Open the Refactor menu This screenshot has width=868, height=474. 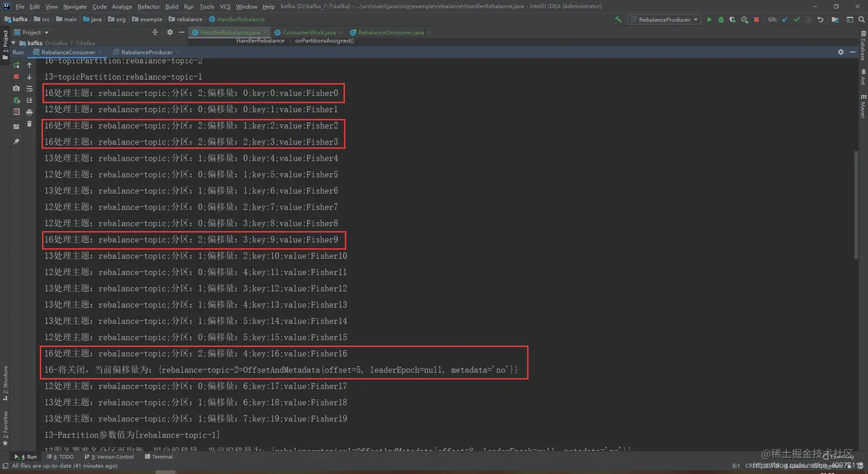pyautogui.click(x=149, y=6)
